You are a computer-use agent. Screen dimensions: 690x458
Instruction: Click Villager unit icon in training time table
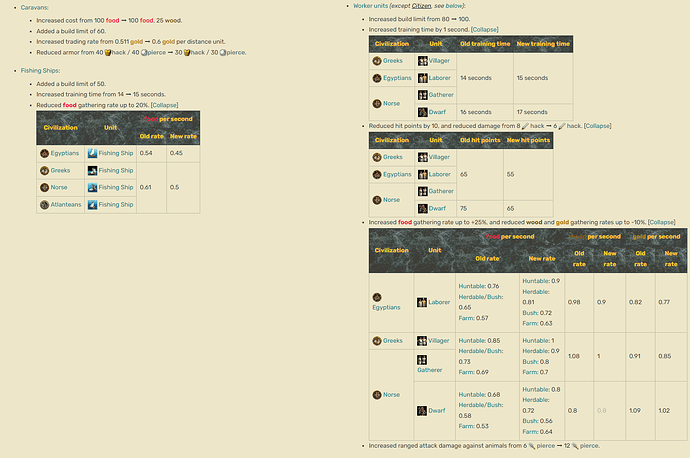422,61
